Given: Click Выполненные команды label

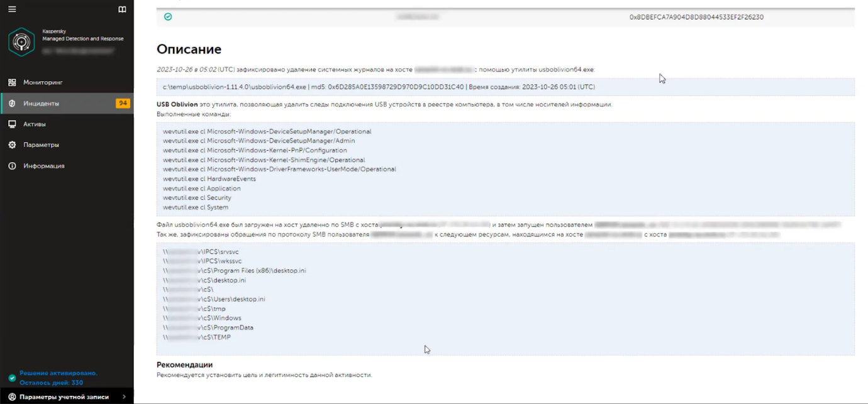Looking at the screenshot, I should pyautogui.click(x=194, y=114).
